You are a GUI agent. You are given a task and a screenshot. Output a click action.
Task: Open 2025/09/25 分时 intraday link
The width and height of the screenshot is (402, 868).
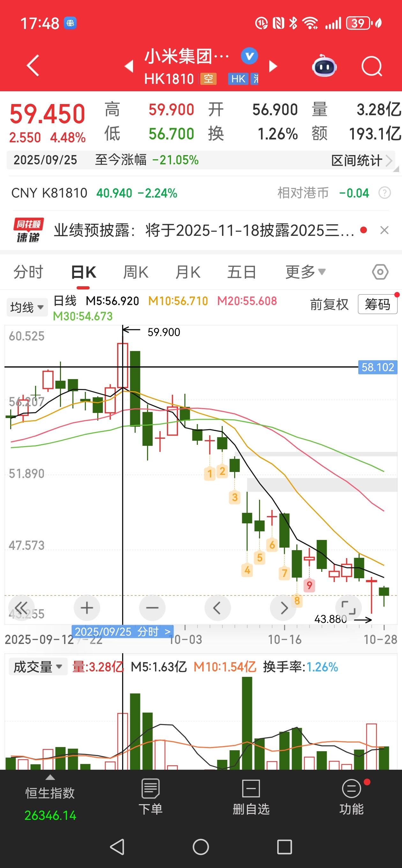123,632
